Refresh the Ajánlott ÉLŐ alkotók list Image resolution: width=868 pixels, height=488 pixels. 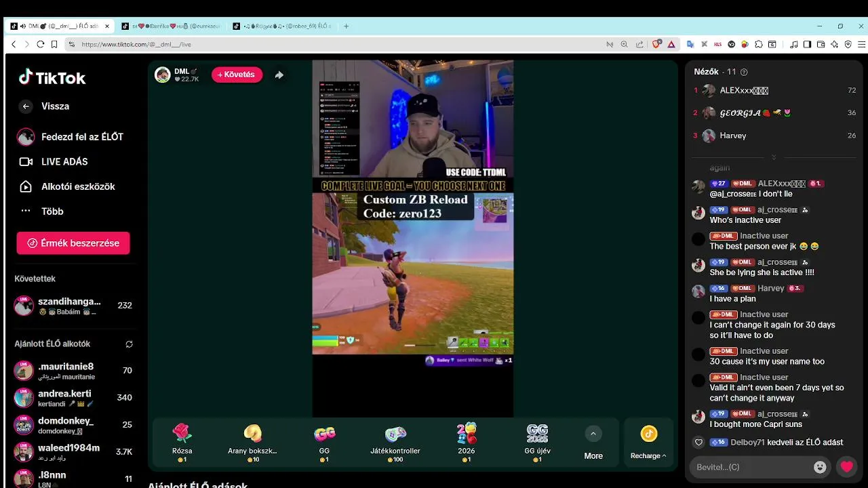tap(129, 344)
